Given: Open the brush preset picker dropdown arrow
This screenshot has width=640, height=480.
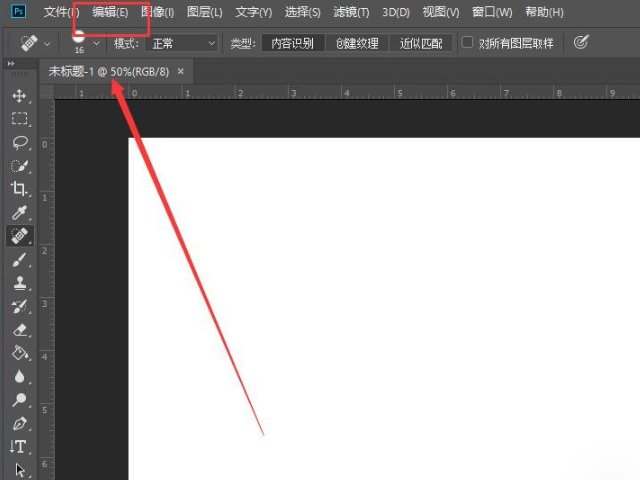Looking at the screenshot, I should (x=97, y=43).
